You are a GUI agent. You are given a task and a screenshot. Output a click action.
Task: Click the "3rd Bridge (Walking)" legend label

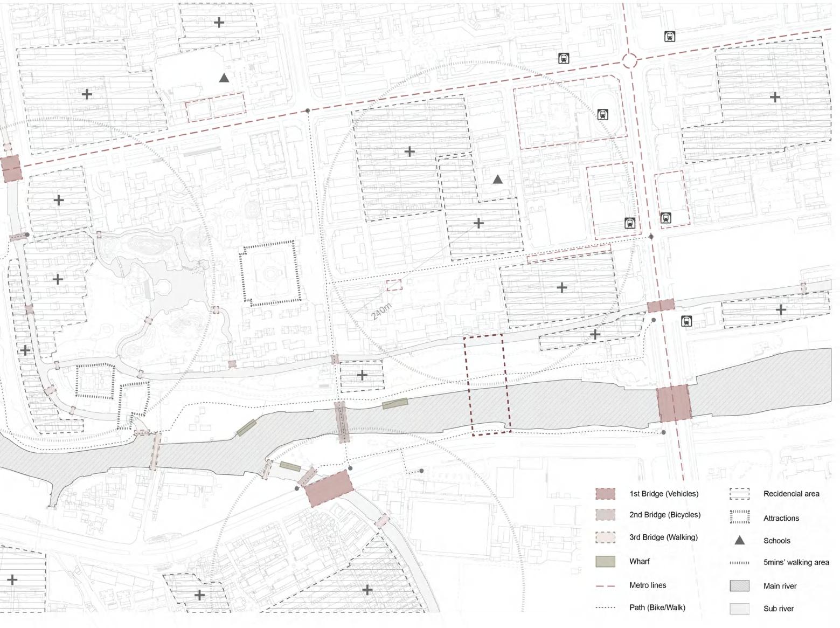coord(663,537)
